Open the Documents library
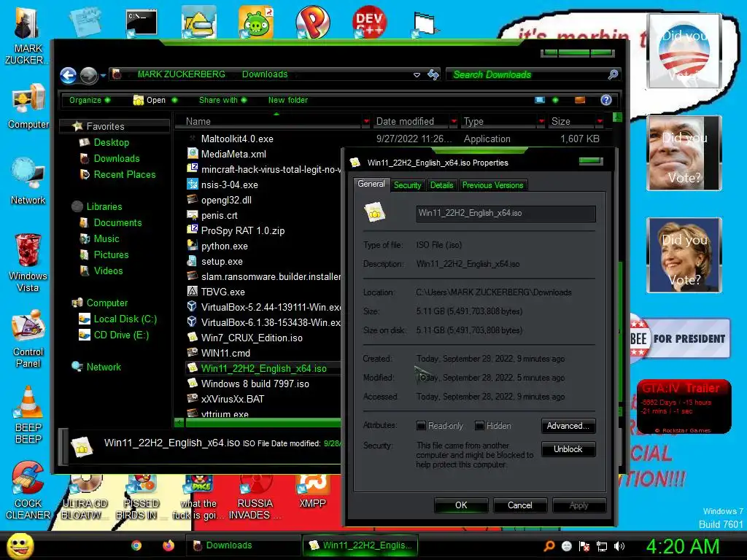Image resolution: width=747 pixels, height=560 pixels. (111, 223)
